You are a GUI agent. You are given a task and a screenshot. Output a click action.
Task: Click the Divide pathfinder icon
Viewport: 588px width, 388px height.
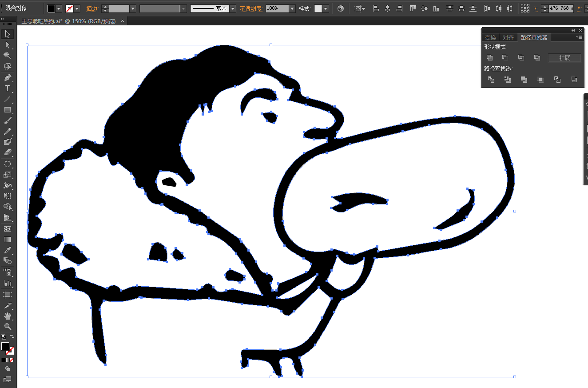pyautogui.click(x=491, y=80)
